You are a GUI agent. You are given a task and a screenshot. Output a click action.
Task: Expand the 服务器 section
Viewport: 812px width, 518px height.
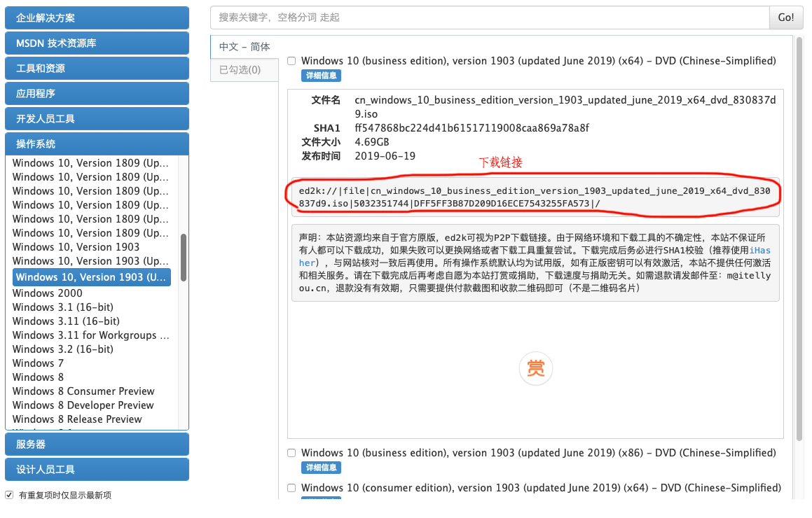point(97,444)
